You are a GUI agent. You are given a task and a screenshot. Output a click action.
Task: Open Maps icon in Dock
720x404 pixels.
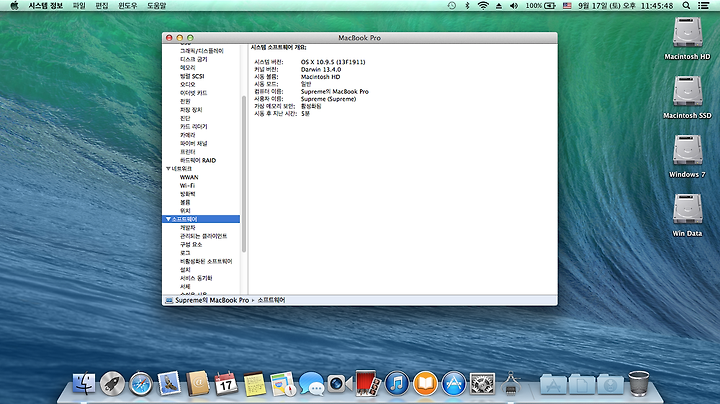click(x=283, y=384)
